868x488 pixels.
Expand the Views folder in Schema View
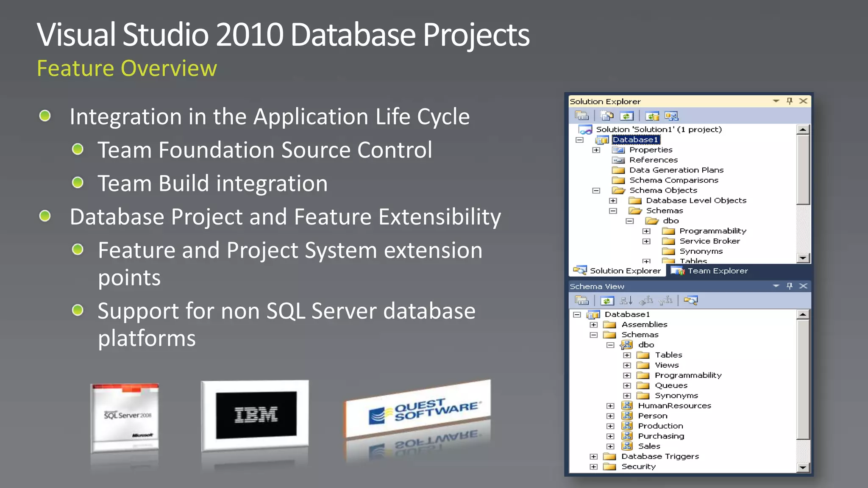click(627, 366)
